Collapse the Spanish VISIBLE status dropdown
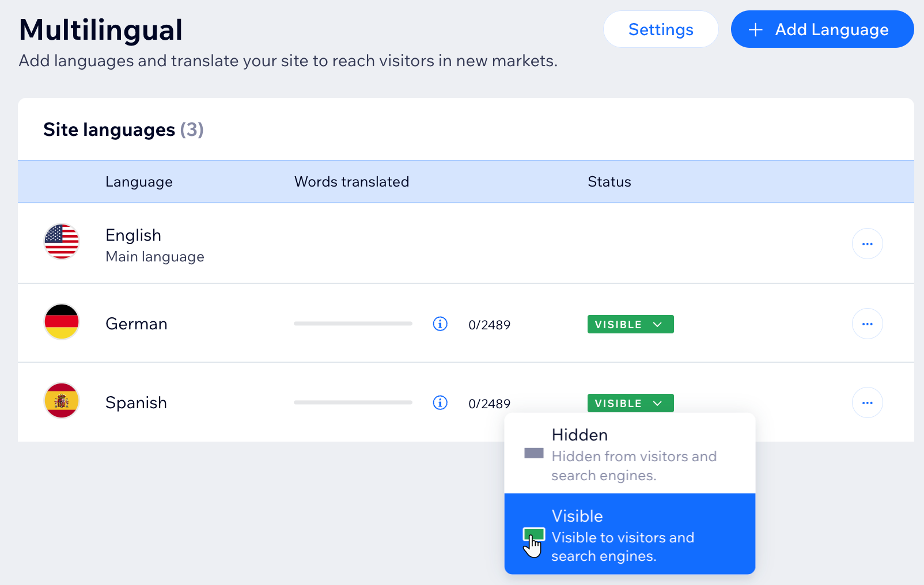Viewport: 924px width, 585px height. point(630,403)
